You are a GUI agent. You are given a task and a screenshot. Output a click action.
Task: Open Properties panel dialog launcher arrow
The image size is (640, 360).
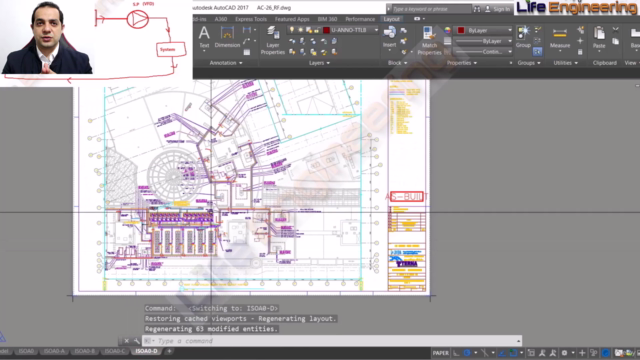(x=510, y=63)
